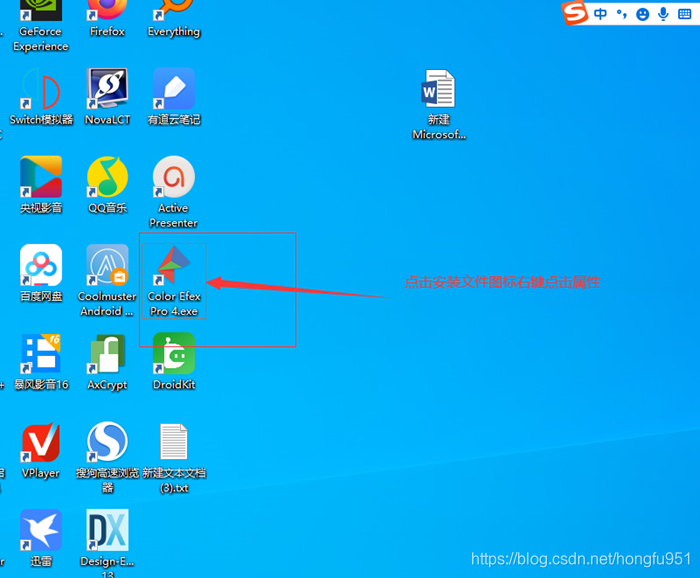Select the Everything search shortcut
Screen dimensions: 700x578
click(174, 19)
